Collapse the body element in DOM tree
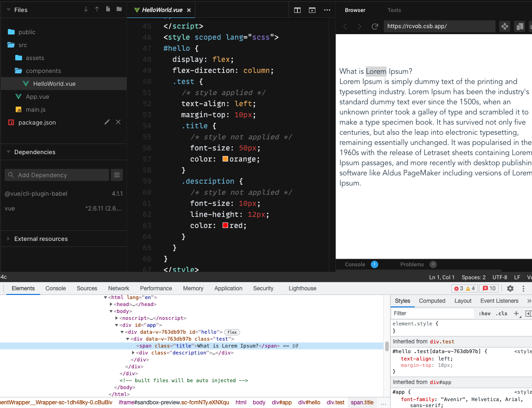 (111, 311)
